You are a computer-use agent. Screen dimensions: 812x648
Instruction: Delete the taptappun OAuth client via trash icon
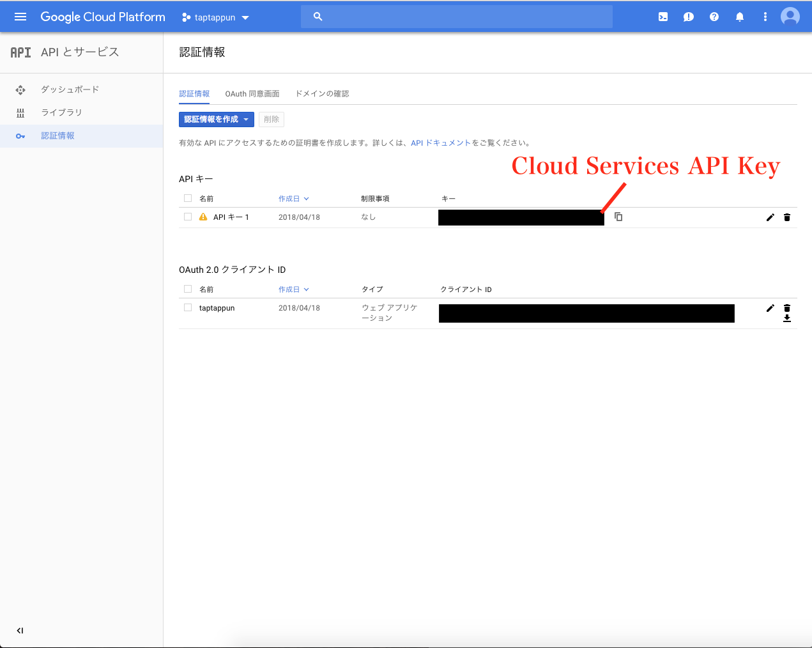(787, 307)
